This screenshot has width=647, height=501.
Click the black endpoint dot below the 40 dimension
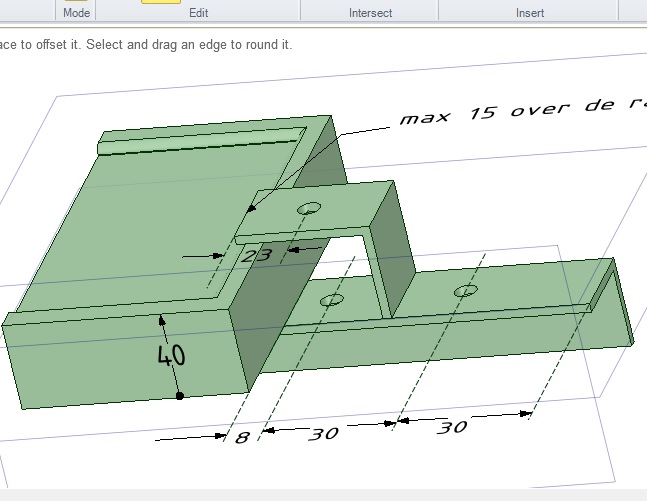point(180,396)
